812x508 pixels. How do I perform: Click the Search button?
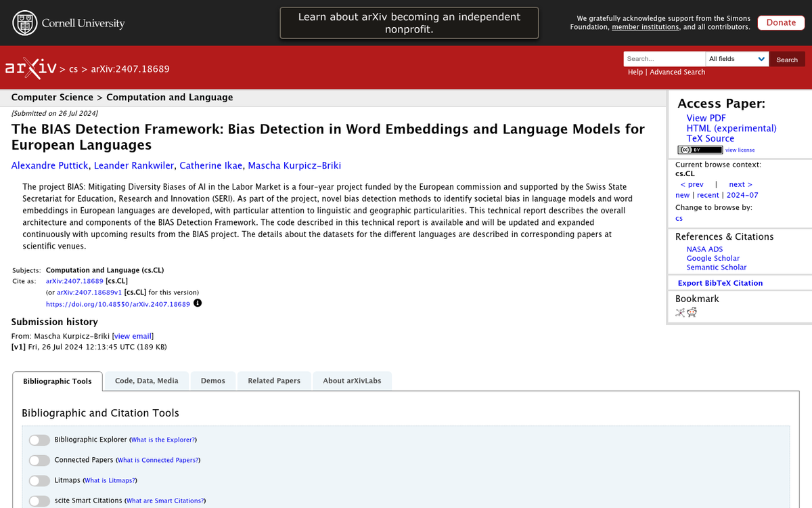point(787,60)
